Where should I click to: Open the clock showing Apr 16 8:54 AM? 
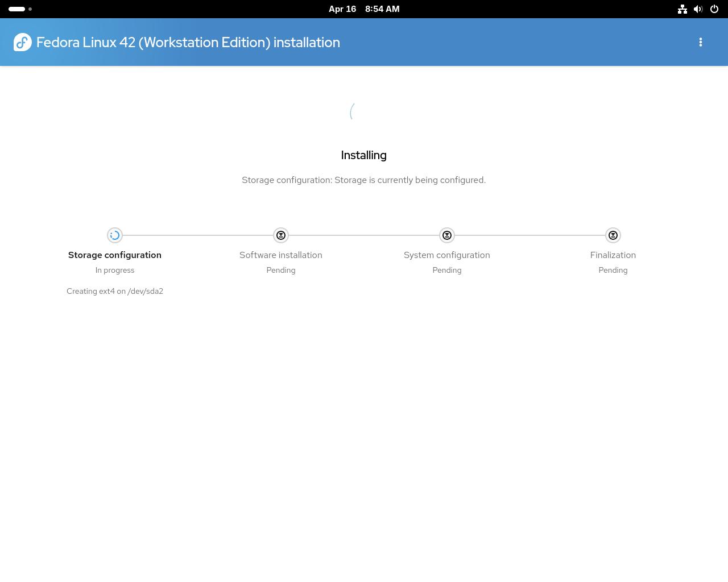point(364,9)
